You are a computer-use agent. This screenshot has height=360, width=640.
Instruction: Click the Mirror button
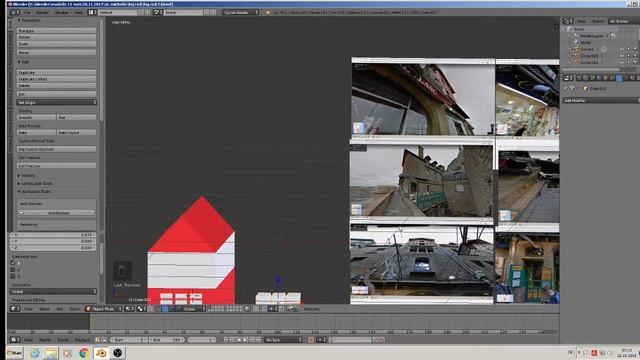(x=56, y=52)
